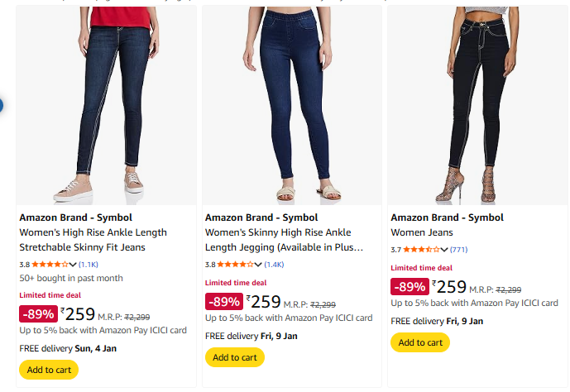Open Women's High Rise Ankle Length Stretchable Jeans title
Image resolution: width=570 pixels, height=392 pixels.
point(93,240)
